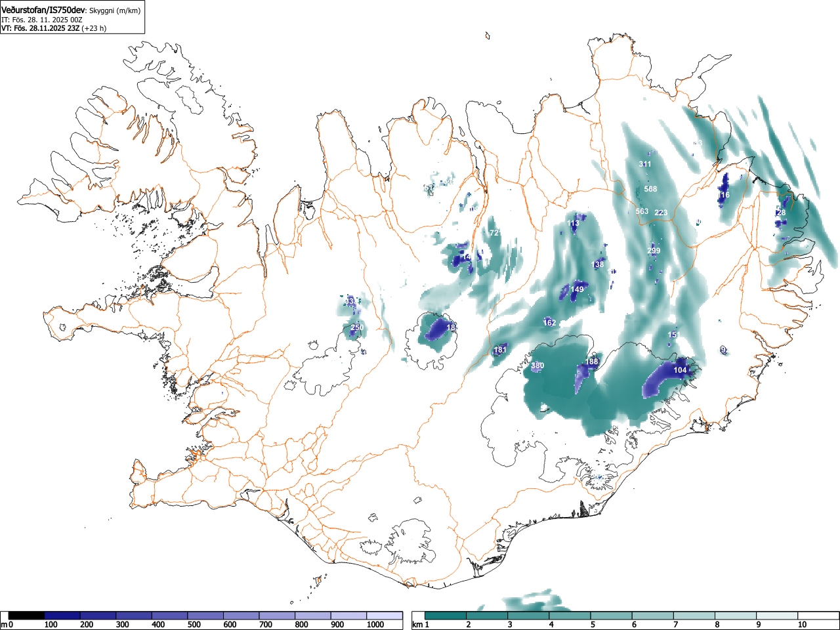
Task: Click the visibility value 311 on the map
Action: click(x=645, y=164)
